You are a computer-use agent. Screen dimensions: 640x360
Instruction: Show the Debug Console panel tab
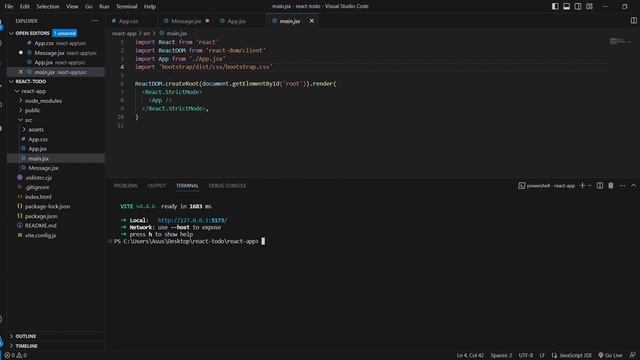[227, 186]
